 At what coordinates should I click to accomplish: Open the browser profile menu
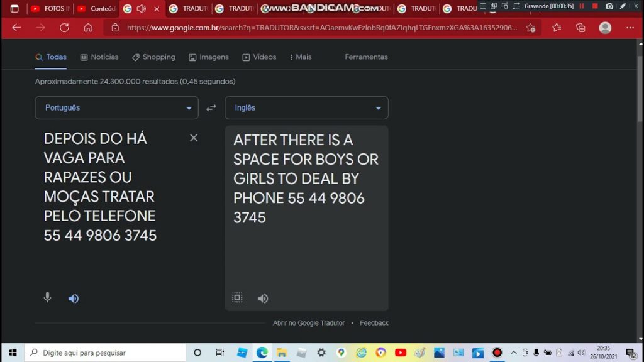click(604, 28)
